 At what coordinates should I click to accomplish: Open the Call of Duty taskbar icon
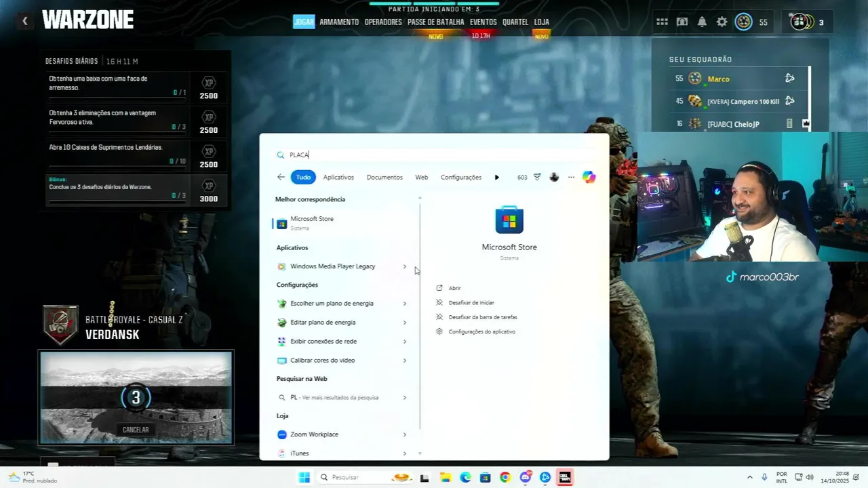pyautogui.click(x=564, y=478)
